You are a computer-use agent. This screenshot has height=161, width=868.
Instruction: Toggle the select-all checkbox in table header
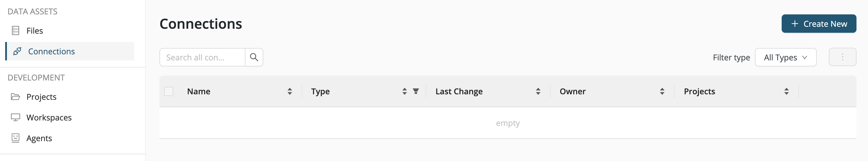point(168,91)
